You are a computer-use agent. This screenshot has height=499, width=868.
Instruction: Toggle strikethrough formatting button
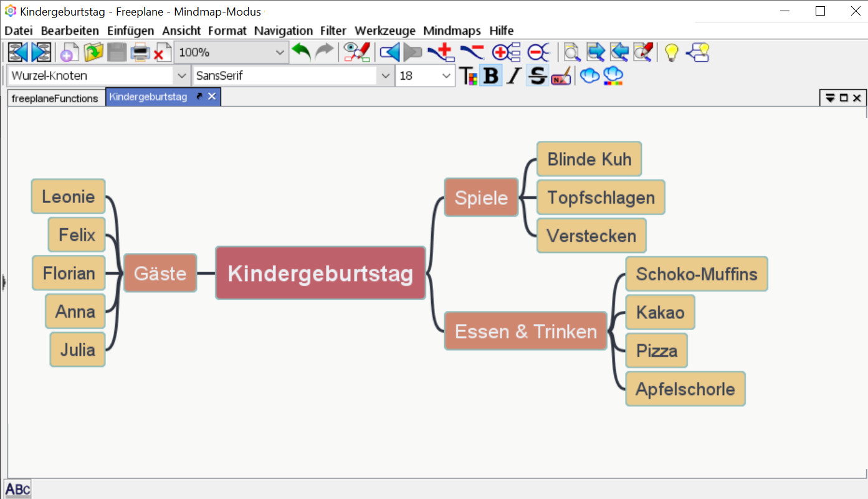537,76
